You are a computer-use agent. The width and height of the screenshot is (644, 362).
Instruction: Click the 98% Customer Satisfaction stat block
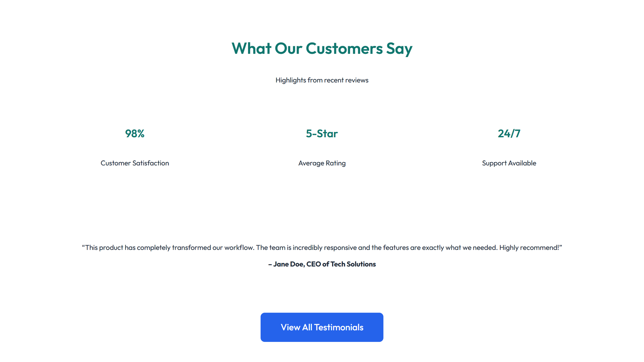(x=134, y=148)
